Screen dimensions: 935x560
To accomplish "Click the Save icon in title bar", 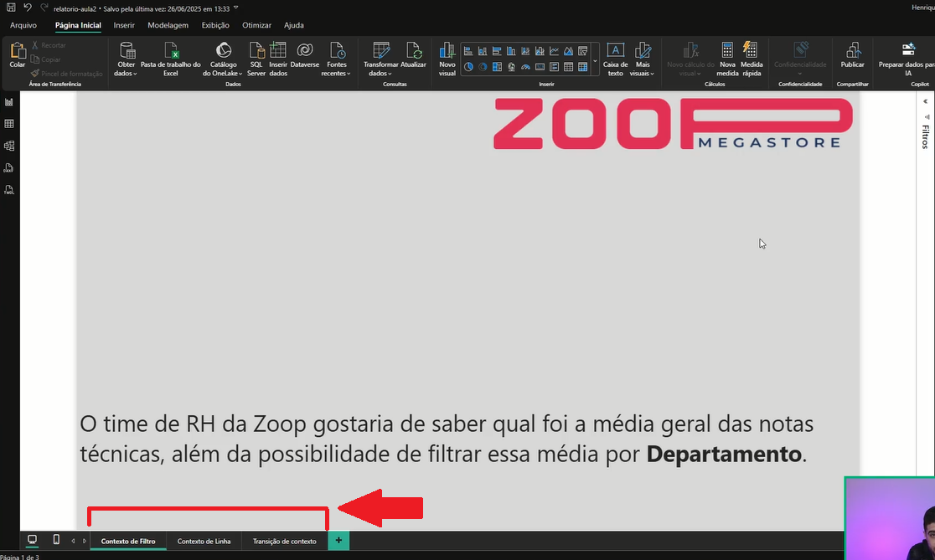I will coord(11,8).
